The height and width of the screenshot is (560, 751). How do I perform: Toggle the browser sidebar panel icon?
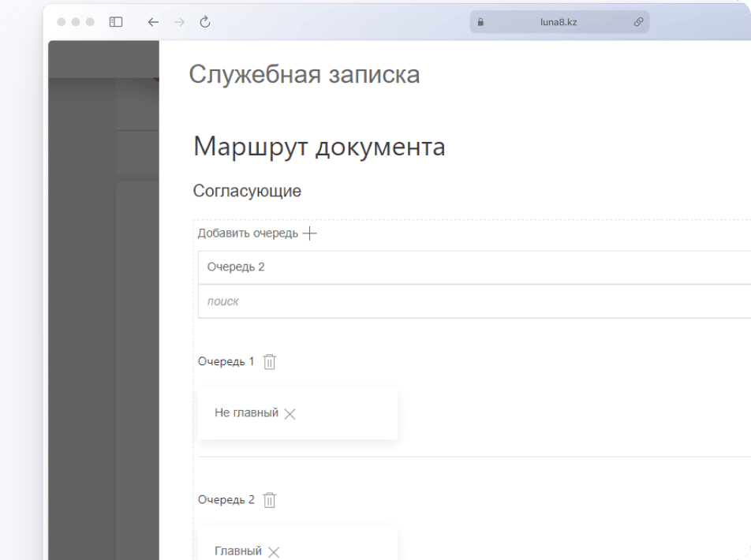(x=116, y=22)
